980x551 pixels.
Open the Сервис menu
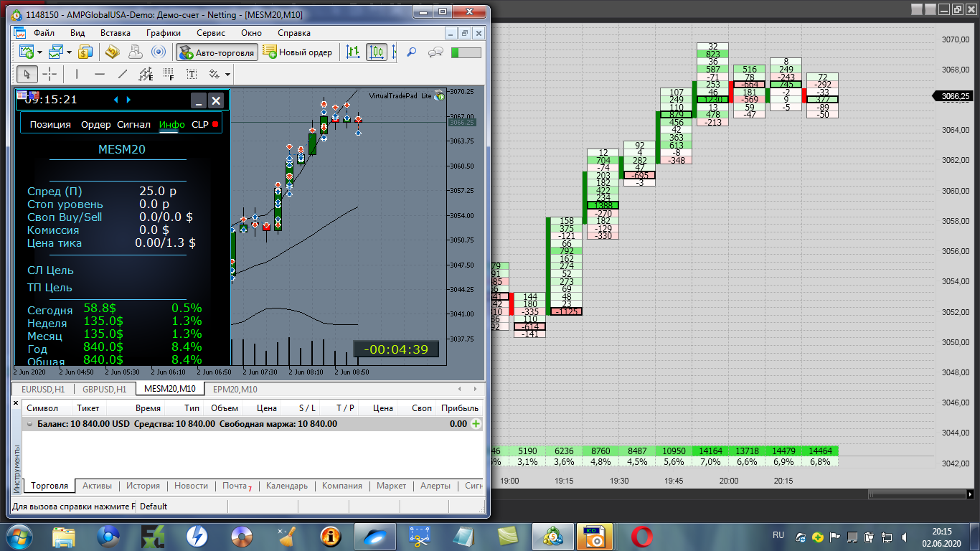click(211, 33)
